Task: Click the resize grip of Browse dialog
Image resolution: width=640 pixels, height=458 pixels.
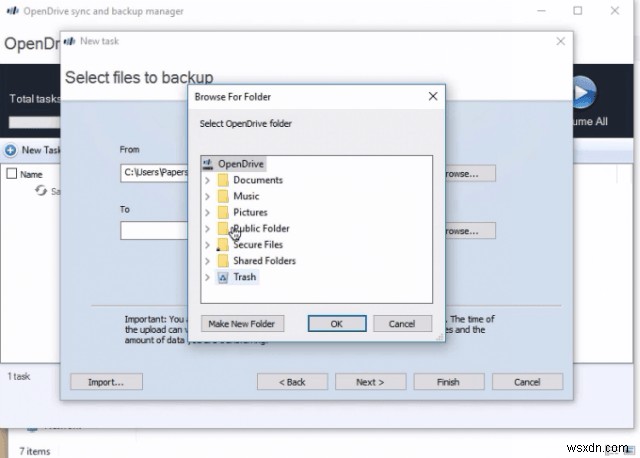Action: tap(440, 337)
